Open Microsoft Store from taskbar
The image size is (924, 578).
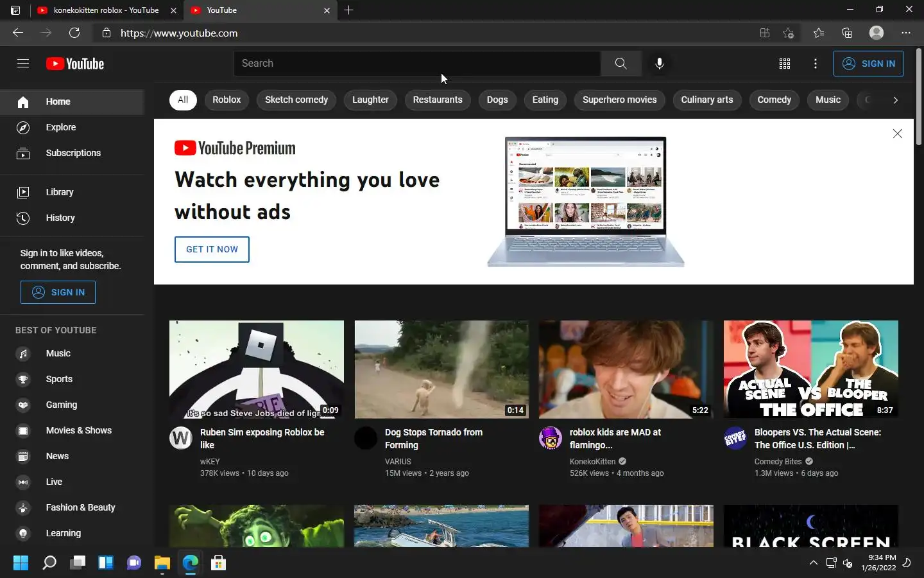tap(218, 563)
